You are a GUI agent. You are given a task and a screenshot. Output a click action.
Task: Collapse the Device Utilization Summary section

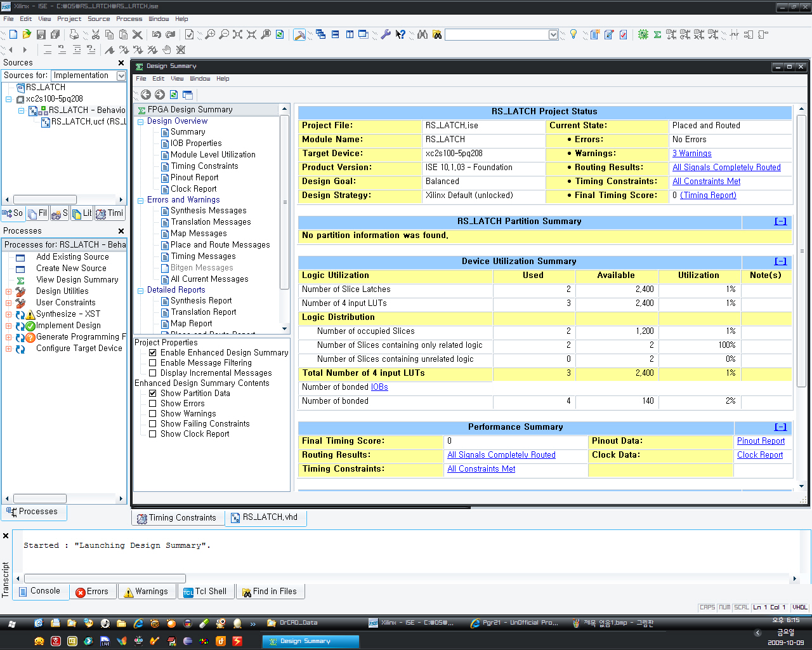coord(780,262)
